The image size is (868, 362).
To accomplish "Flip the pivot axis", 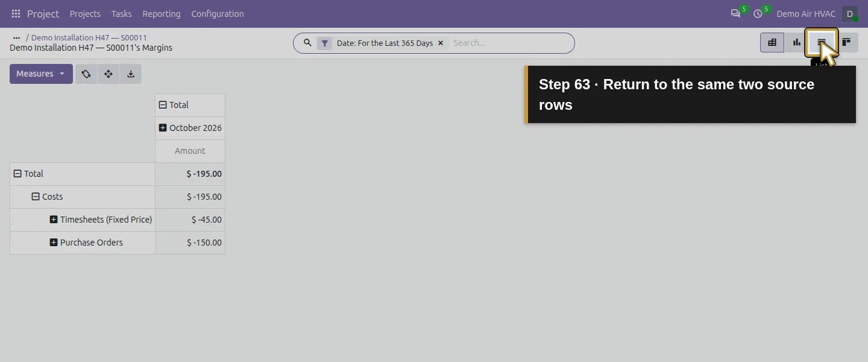I will tap(86, 74).
